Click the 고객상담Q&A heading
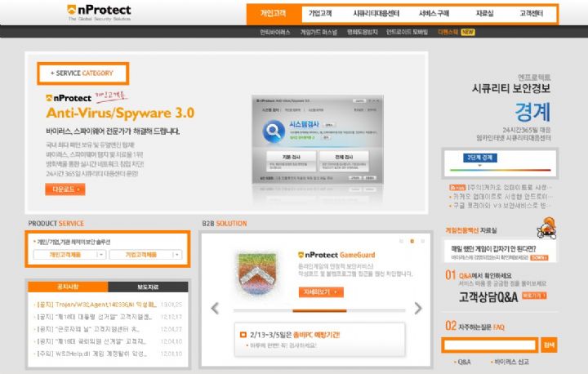This screenshot has width=588, height=374. tap(488, 297)
